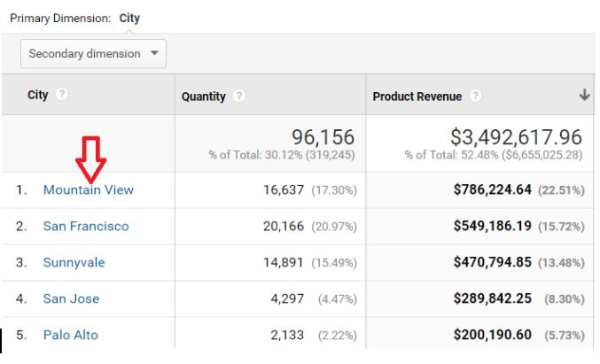Sort by the Product Revenue column header
The height and width of the screenshot is (364, 600).
coord(417,97)
